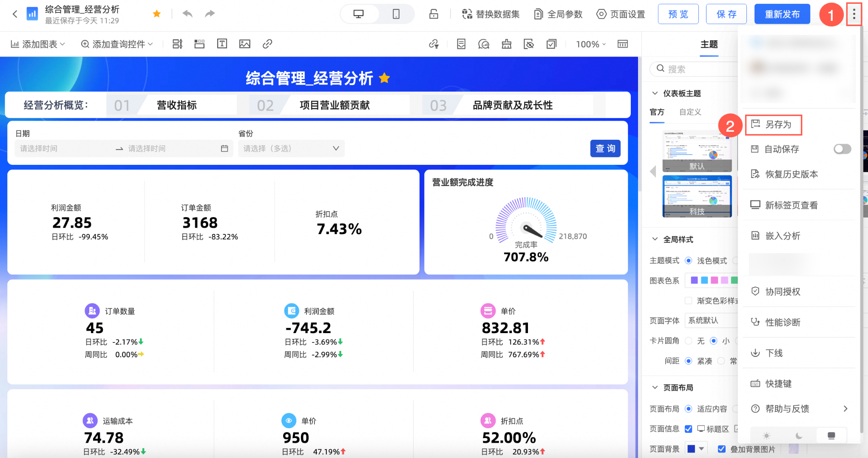Expand the 添加图表 dropdown
Screen dimensions: 868x458
tap(38, 44)
